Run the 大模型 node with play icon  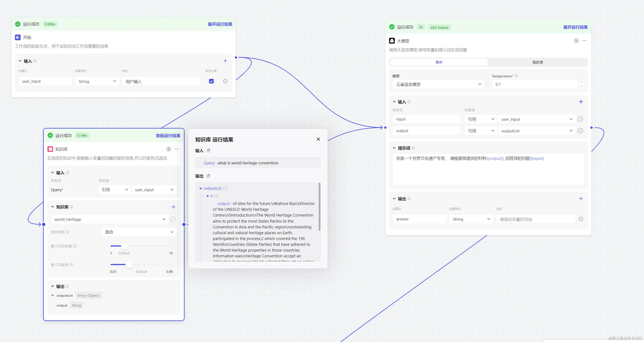tap(576, 41)
